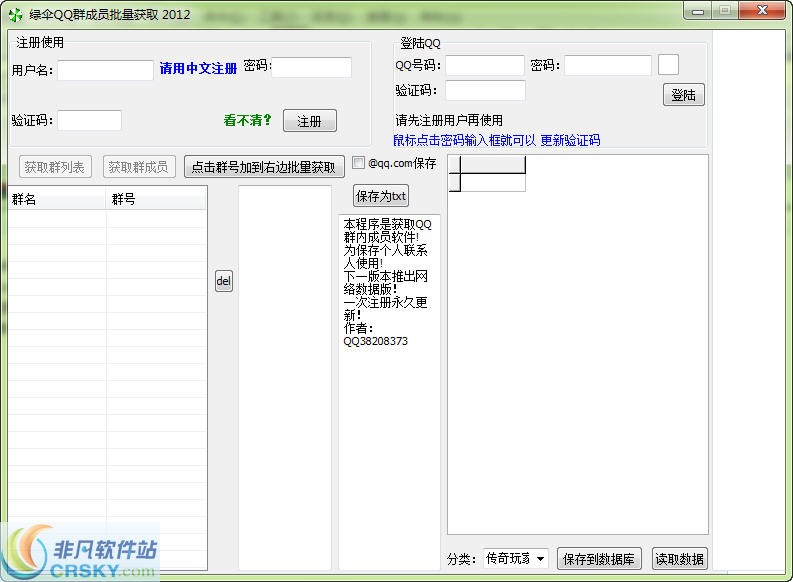The width and height of the screenshot is (793, 582).
Task: Close the 绿伞QQ群成员批量获取 window
Action: coord(762,11)
